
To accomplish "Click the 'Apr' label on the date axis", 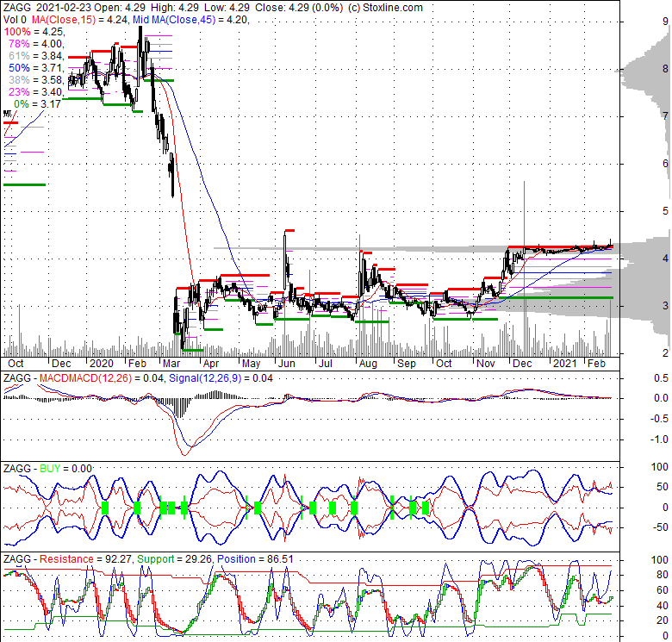I will (211, 364).
